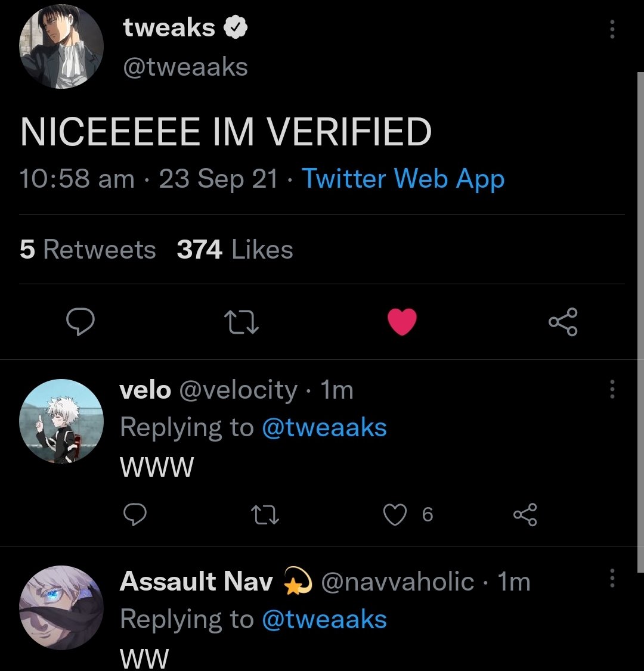Click the verified badge next to tweaks
The width and height of the screenshot is (644, 671).
click(236, 27)
